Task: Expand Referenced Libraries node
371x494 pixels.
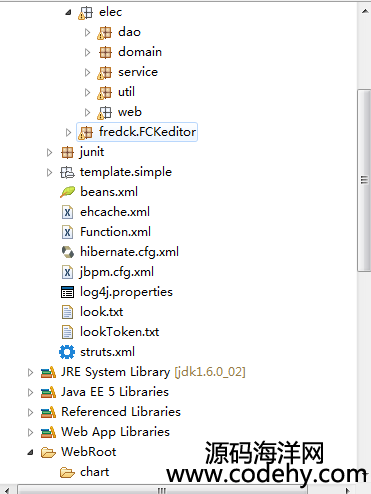Action: [x=30, y=412]
